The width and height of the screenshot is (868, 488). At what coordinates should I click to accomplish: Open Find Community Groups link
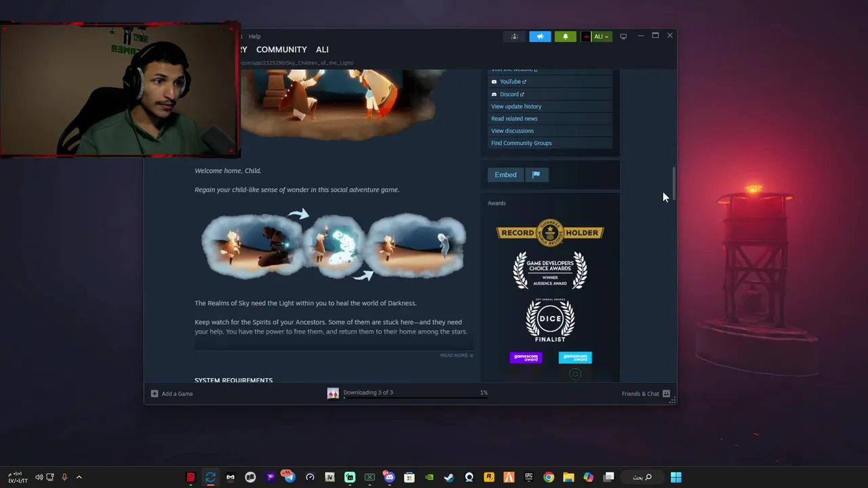coord(521,143)
